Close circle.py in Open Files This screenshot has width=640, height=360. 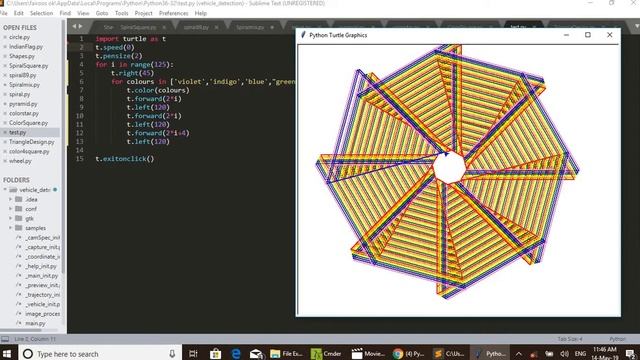(5, 37)
